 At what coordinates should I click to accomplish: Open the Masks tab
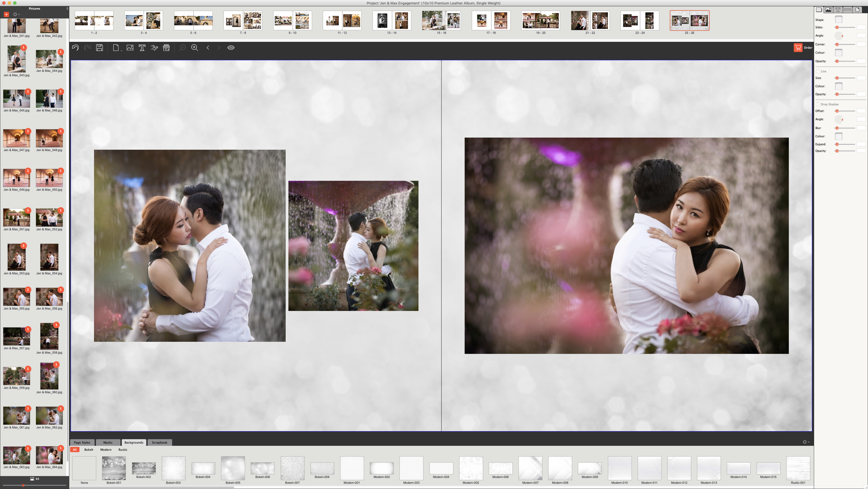108,442
